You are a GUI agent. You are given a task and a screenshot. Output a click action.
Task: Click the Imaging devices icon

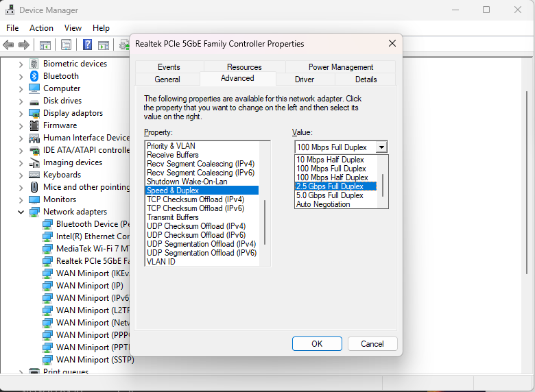34,163
